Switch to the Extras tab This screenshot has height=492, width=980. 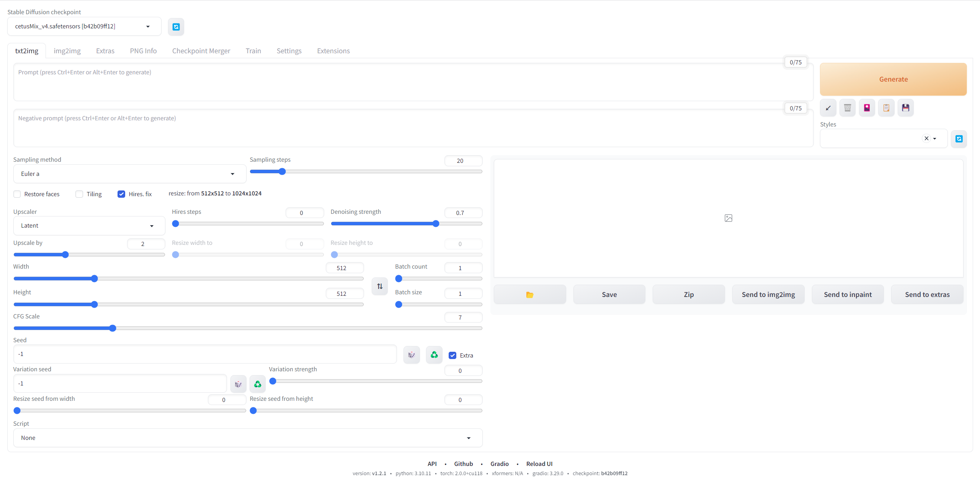click(x=105, y=51)
